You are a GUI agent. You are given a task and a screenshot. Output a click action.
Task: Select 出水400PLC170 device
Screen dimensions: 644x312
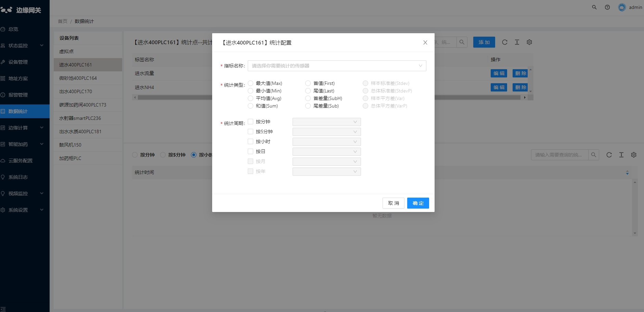(x=88, y=91)
